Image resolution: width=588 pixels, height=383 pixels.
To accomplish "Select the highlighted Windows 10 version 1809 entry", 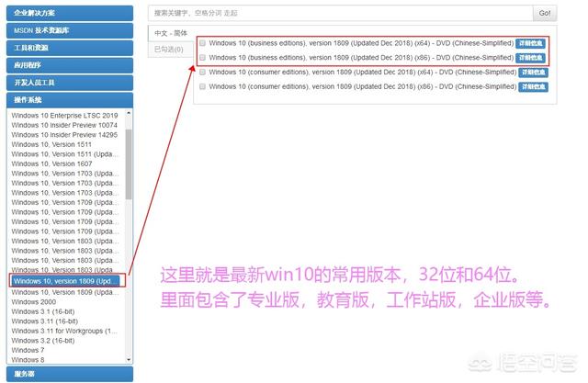I will coord(67,281).
